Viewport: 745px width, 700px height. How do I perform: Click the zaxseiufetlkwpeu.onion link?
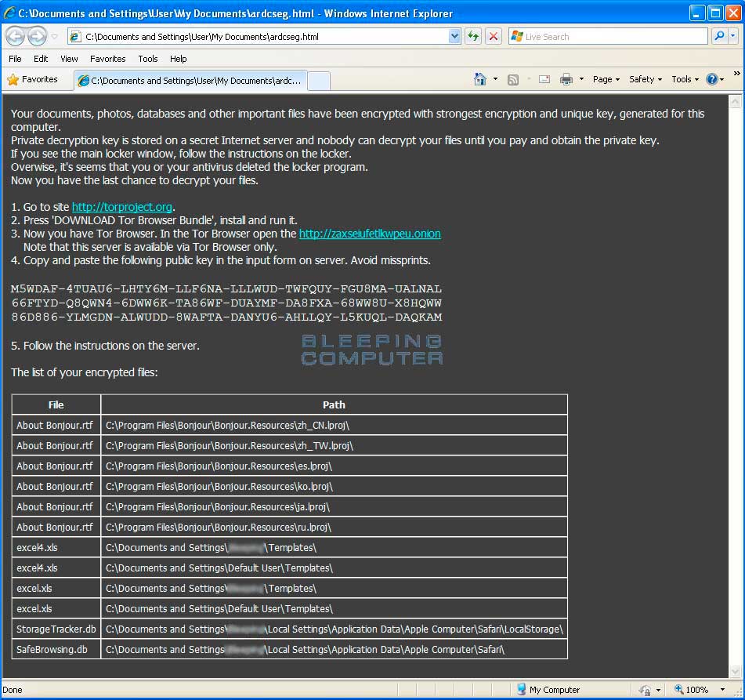tap(369, 234)
